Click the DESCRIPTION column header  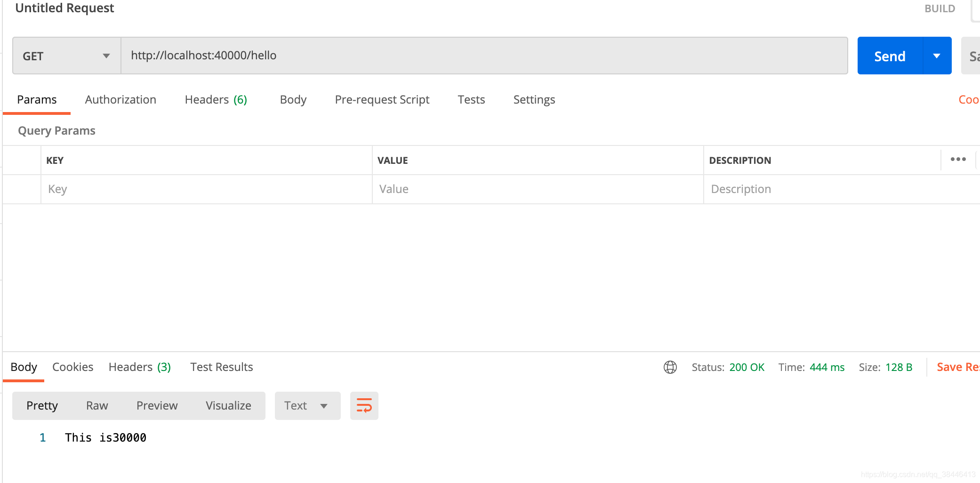click(x=740, y=161)
